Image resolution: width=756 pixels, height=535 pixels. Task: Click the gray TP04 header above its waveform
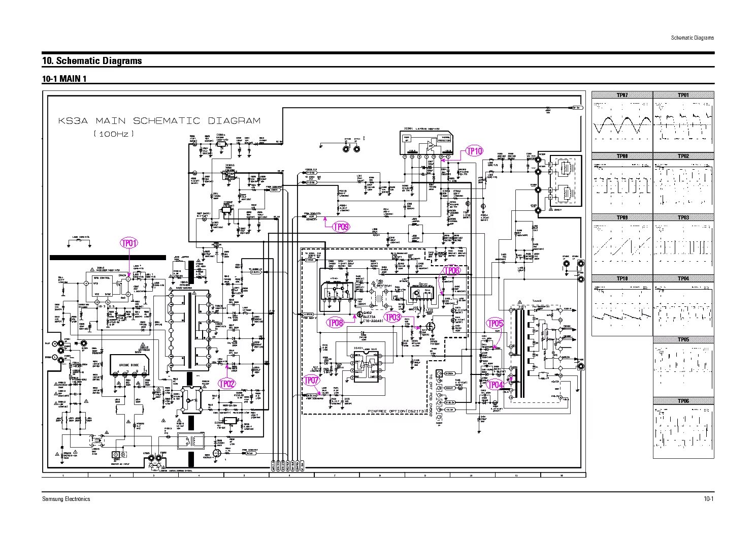point(683,278)
